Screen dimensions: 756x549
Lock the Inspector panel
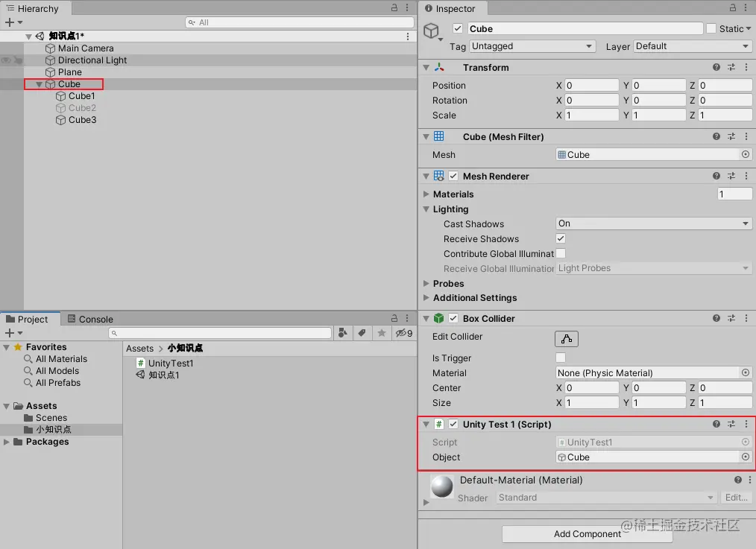point(732,7)
